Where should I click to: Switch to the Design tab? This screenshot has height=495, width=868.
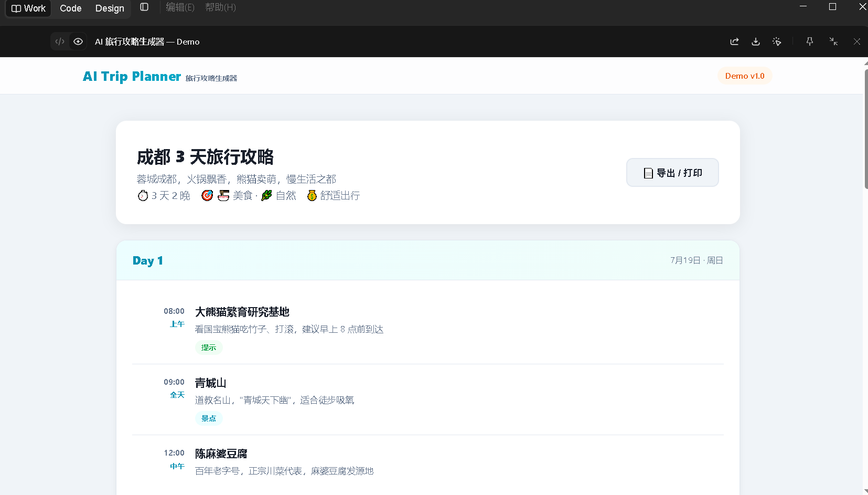pyautogui.click(x=110, y=8)
